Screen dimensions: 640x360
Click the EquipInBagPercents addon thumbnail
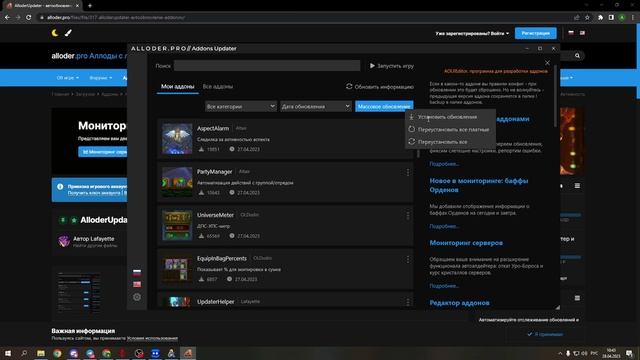(177, 269)
